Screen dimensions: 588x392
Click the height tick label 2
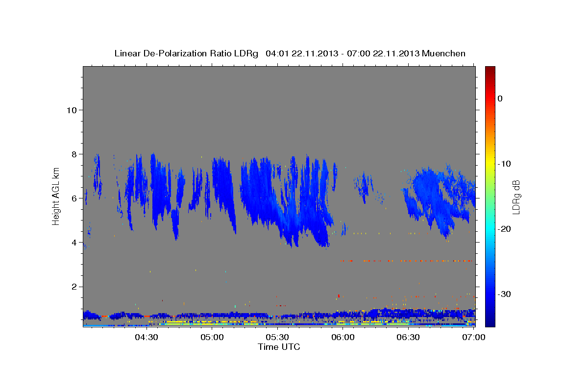point(74,287)
